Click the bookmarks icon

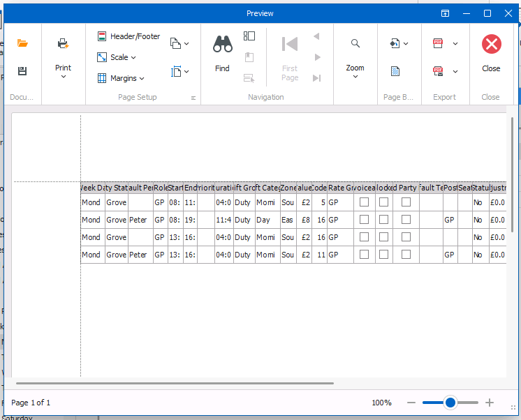[x=249, y=57]
